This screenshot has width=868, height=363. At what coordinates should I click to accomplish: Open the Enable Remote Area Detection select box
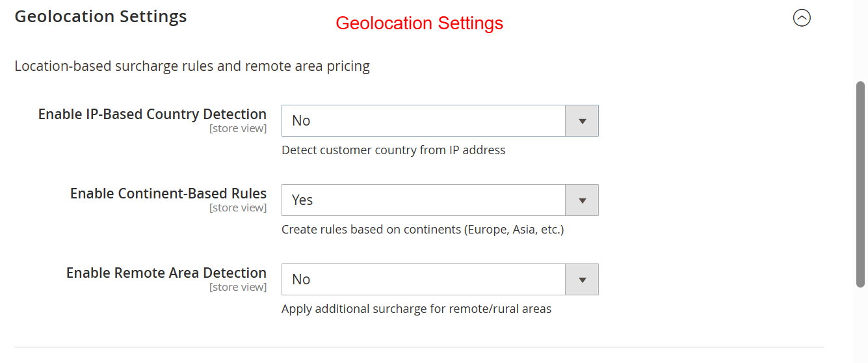[x=424, y=280]
